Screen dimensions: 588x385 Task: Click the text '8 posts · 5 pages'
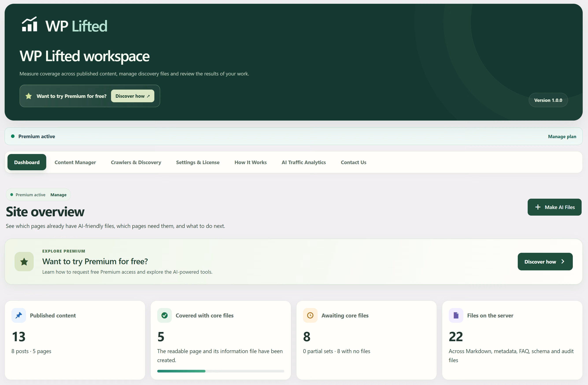(31, 351)
